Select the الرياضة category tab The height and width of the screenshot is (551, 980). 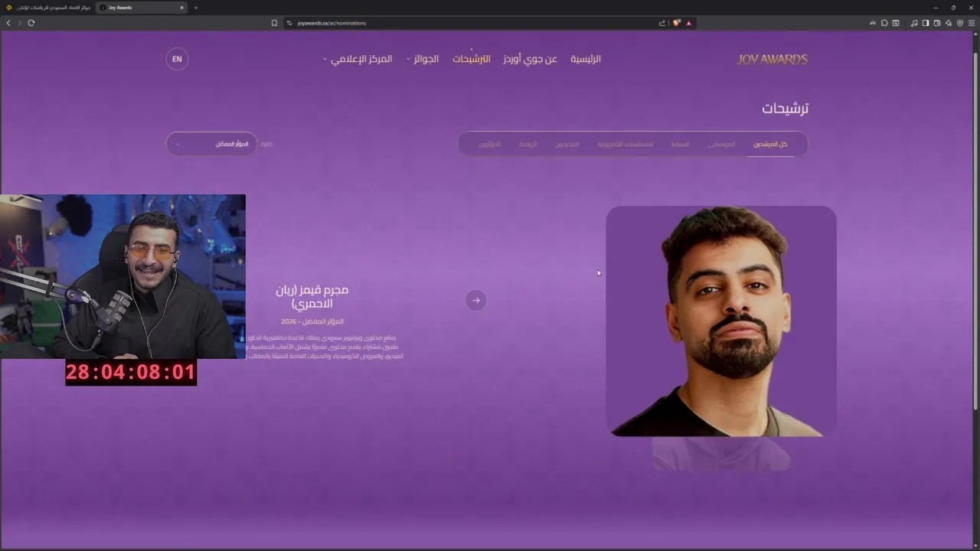tap(528, 144)
